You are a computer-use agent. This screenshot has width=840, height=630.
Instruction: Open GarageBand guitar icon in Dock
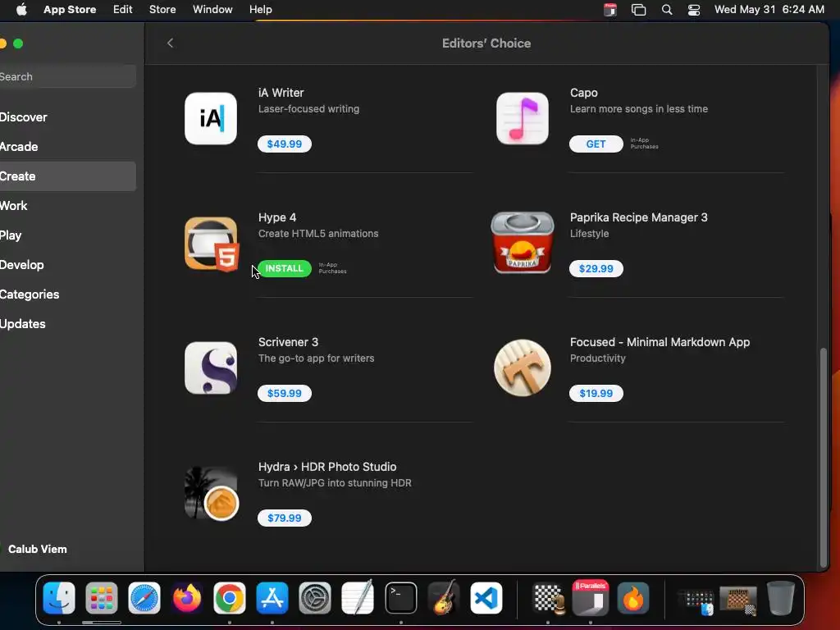pos(444,598)
